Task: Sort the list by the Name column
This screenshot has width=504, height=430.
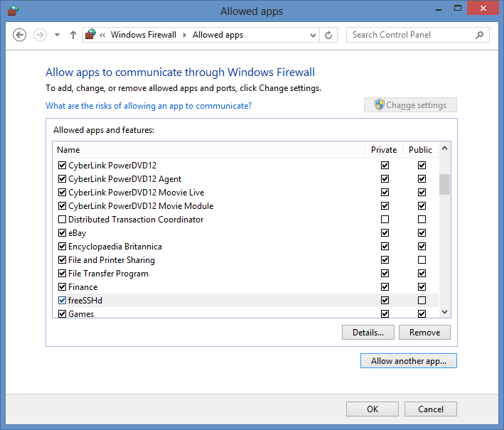Action: coord(209,150)
